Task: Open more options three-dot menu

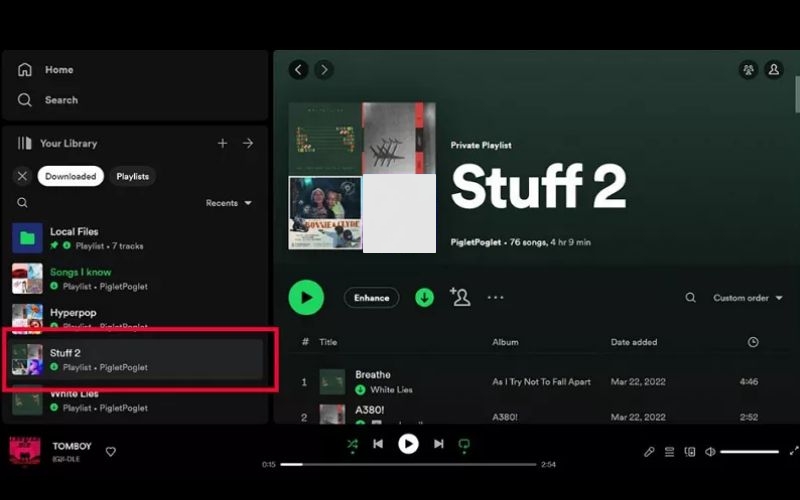Action: tap(495, 297)
